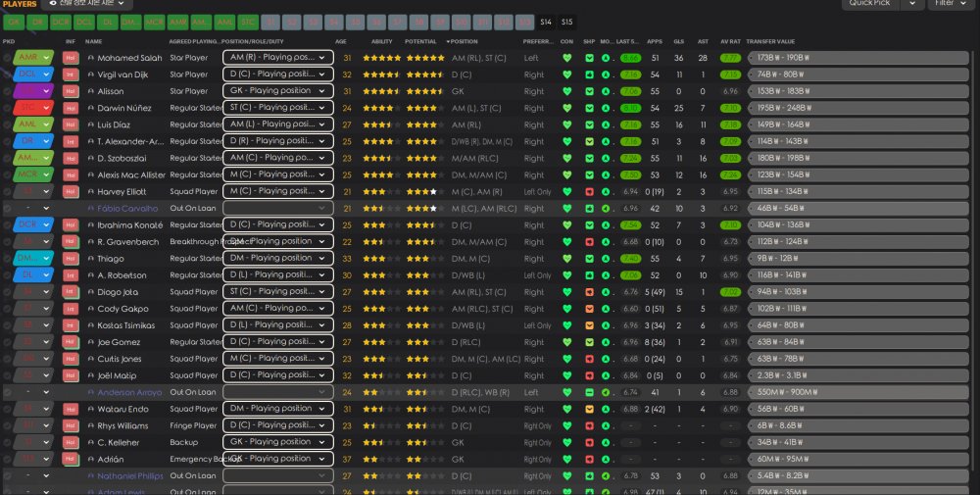Open the AMR picked-position dropdown for Salah
980x495 pixels.
[33, 58]
